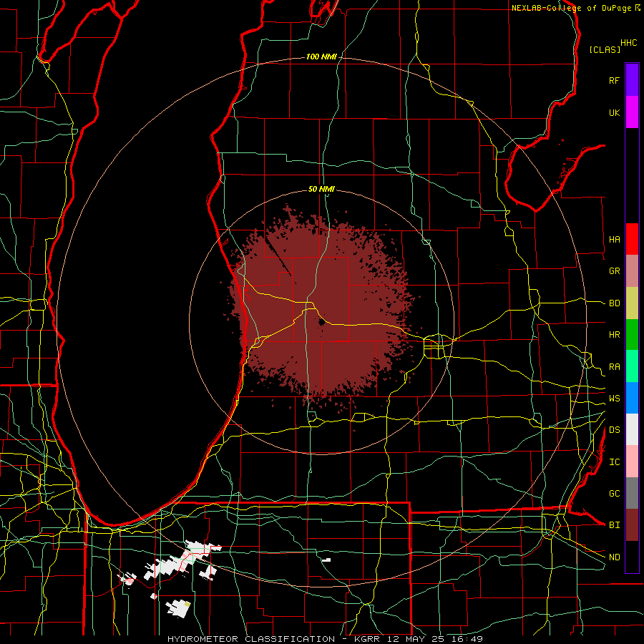The image size is (644, 644).
Task: Click the 'BD' legend label text
Action: pyautogui.click(x=614, y=303)
